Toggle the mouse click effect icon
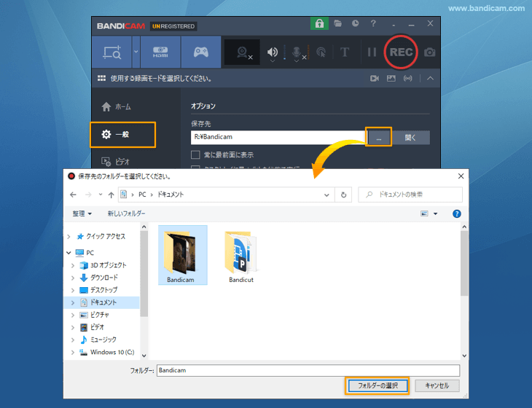The height and width of the screenshot is (408, 532). pos(321,52)
